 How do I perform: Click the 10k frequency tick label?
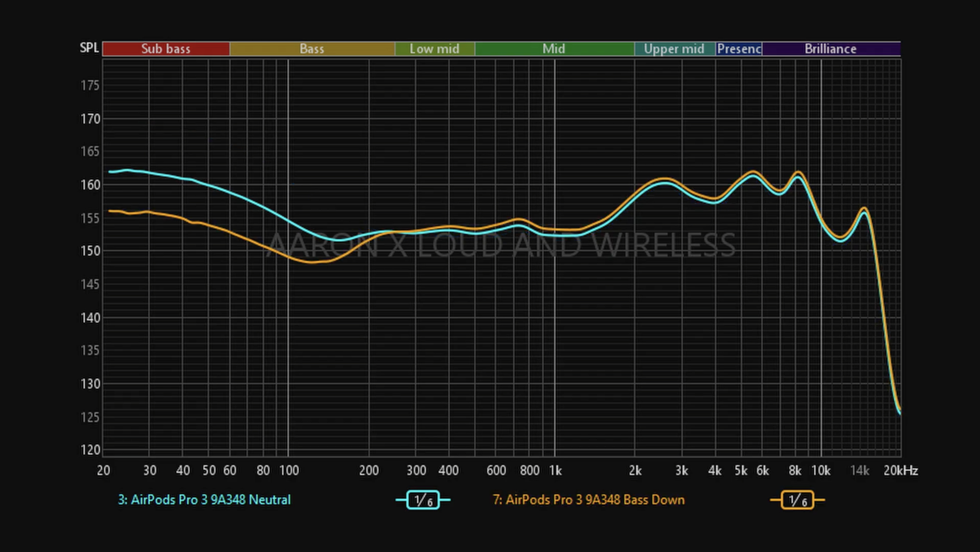point(821,470)
